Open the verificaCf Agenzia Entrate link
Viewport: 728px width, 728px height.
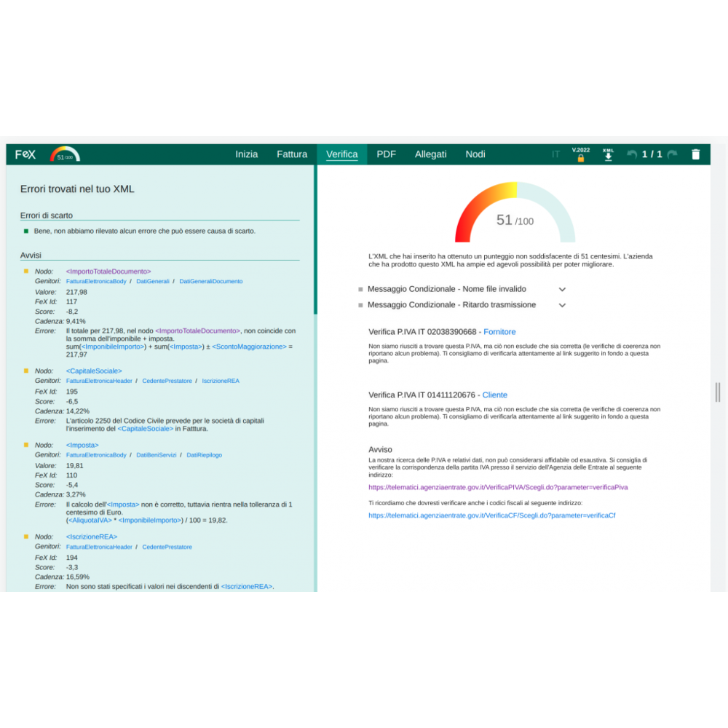click(x=491, y=515)
